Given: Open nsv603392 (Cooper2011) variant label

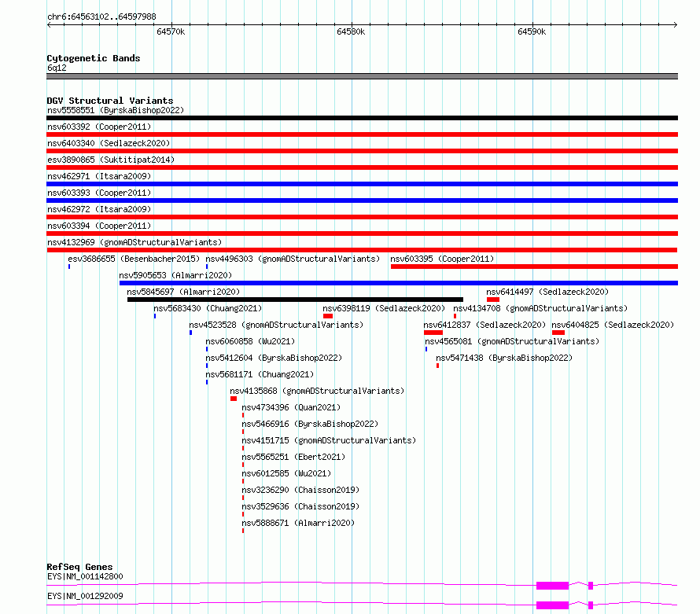Looking at the screenshot, I should 99,127.
